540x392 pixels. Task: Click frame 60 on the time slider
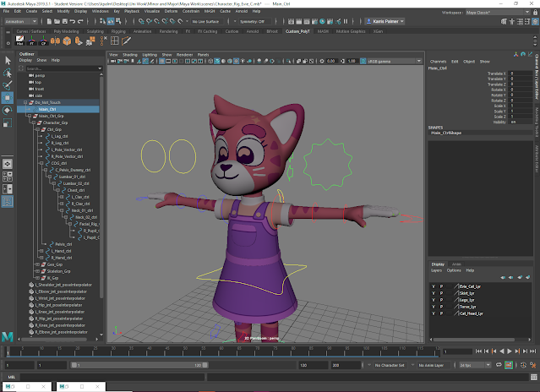tap(220, 351)
